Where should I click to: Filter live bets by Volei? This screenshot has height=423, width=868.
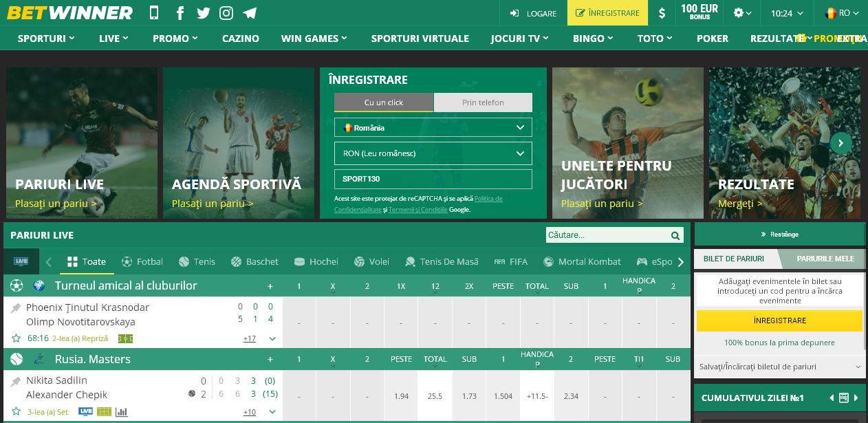[x=371, y=261]
